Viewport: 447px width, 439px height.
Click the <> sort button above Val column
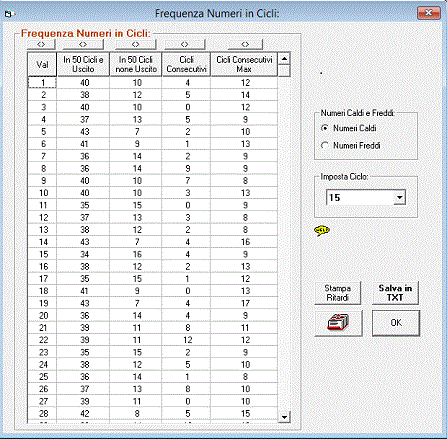(x=41, y=44)
